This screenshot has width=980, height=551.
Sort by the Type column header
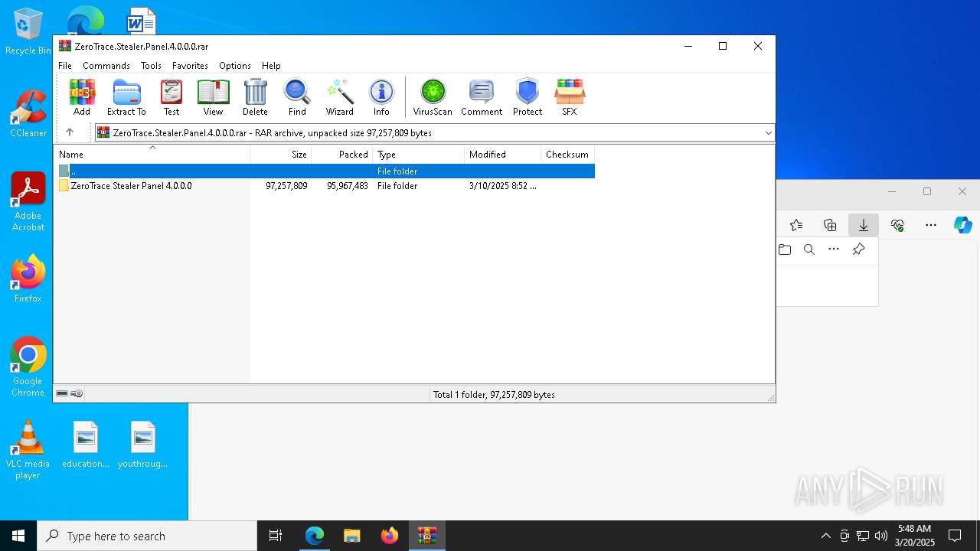click(418, 155)
